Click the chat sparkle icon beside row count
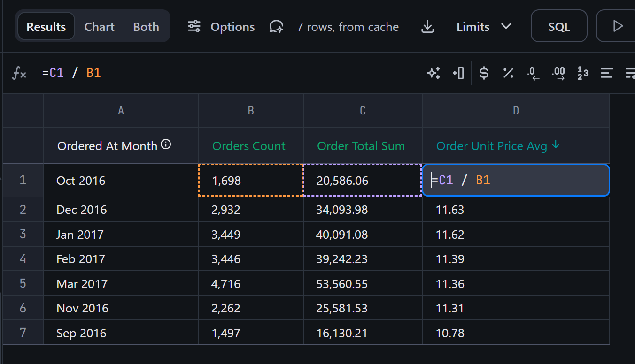Image resolution: width=635 pixels, height=364 pixels. pyautogui.click(x=276, y=27)
